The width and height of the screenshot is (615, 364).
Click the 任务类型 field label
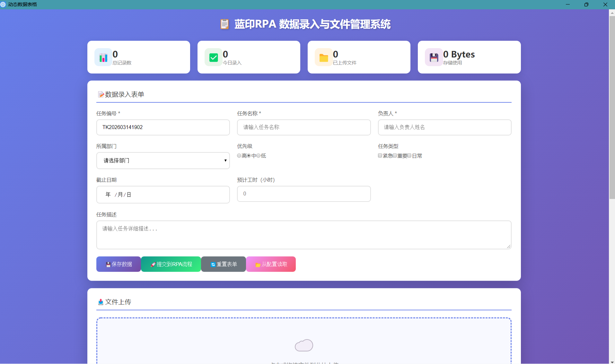point(388,146)
